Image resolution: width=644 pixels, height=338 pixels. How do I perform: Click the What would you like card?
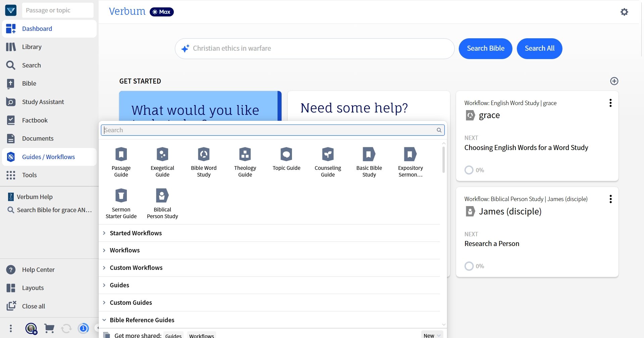tap(200, 106)
